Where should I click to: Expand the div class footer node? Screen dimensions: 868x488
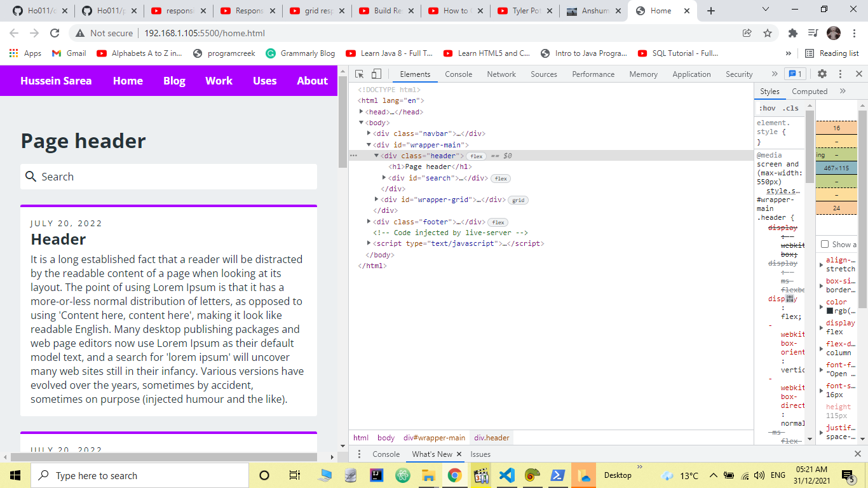369,222
